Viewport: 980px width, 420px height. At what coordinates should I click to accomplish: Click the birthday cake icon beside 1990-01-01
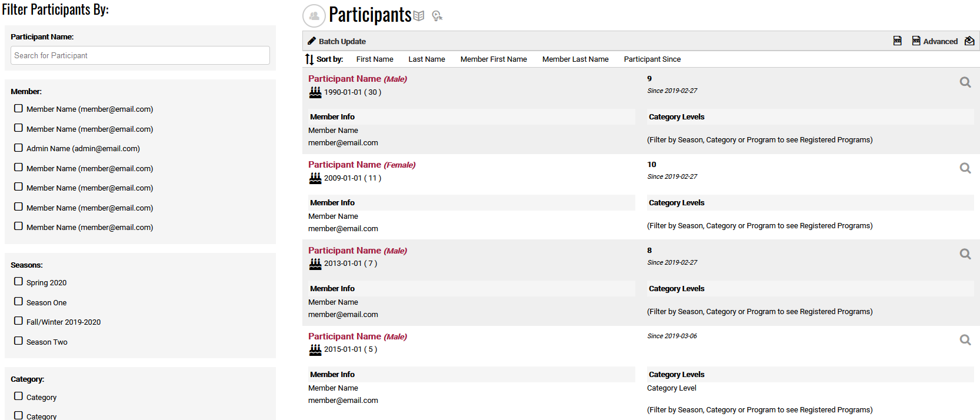click(x=315, y=92)
